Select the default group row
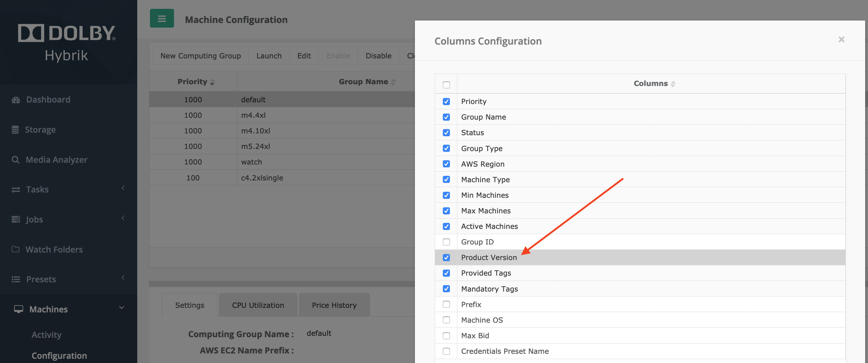The height and width of the screenshot is (363, 868). [x=282, y=100]
